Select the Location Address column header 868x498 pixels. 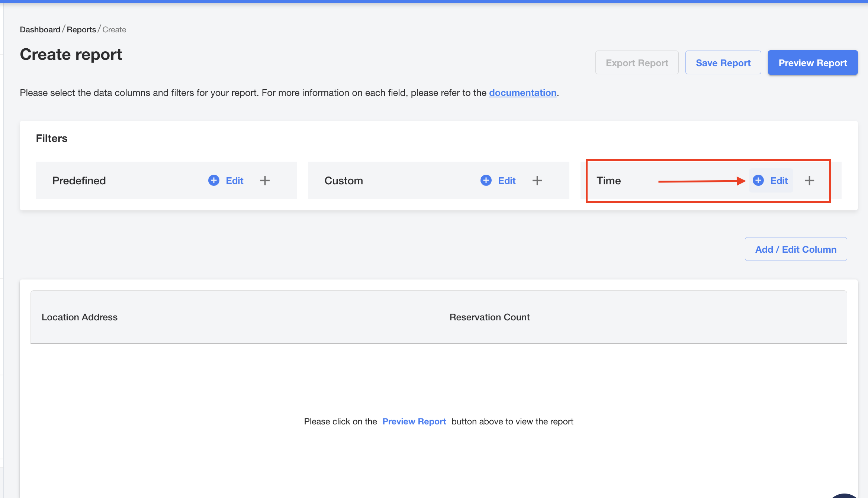click(x=80, y=317)
